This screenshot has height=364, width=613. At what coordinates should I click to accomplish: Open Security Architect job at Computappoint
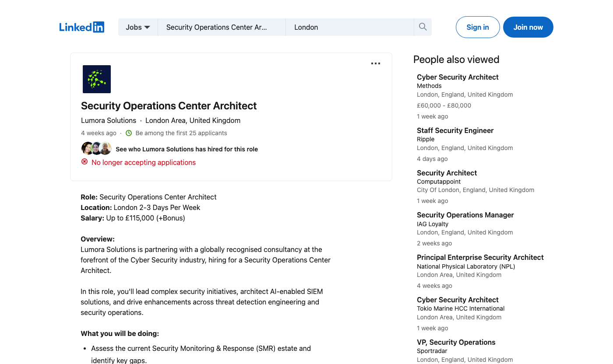coord(447,173)
